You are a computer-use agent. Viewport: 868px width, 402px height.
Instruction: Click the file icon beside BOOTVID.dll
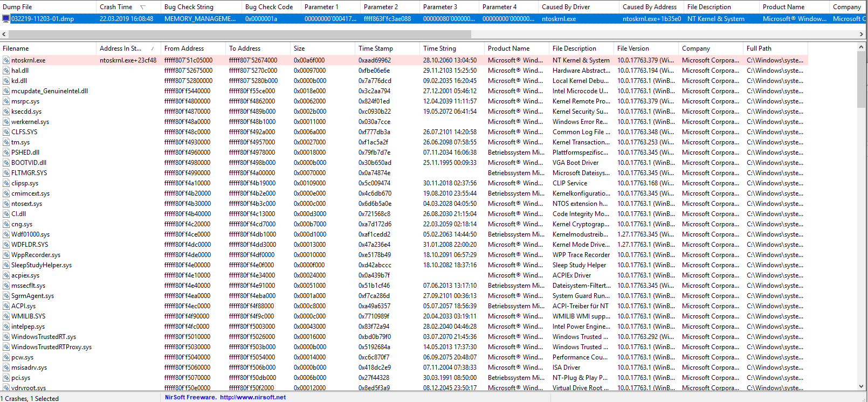6,163
